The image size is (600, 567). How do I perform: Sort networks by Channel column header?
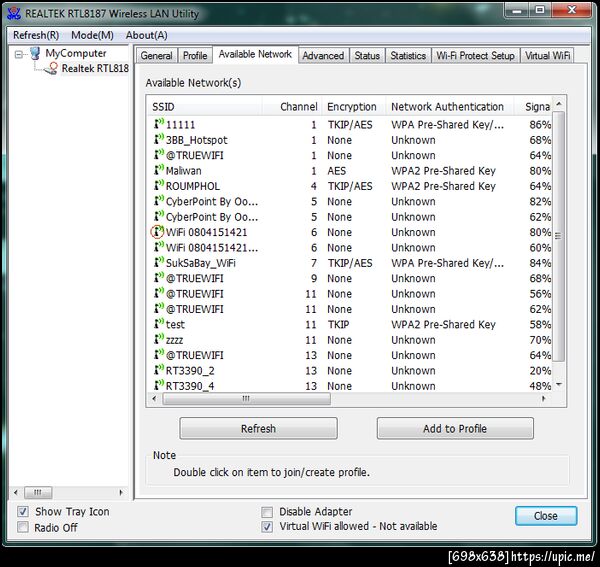click(292, 107)
